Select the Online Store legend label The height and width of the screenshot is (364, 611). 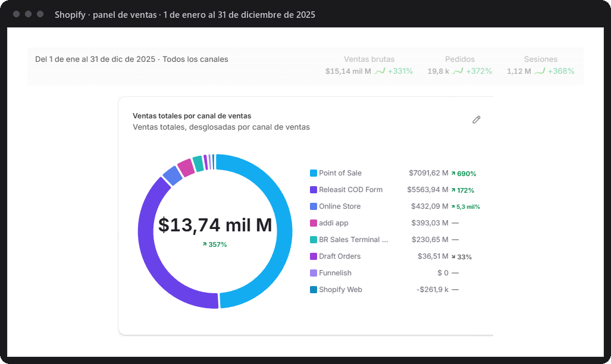(x=340, y=206)
